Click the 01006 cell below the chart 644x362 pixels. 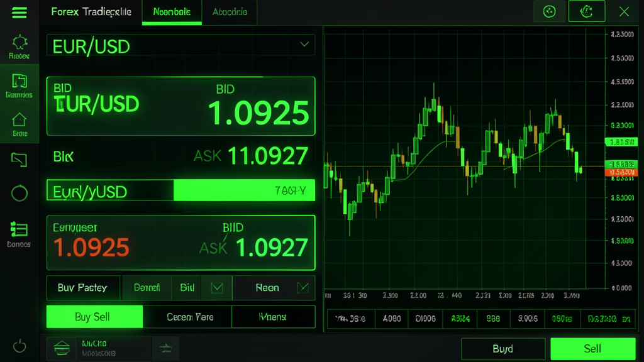pyautogui.click(x=426, y=319)
